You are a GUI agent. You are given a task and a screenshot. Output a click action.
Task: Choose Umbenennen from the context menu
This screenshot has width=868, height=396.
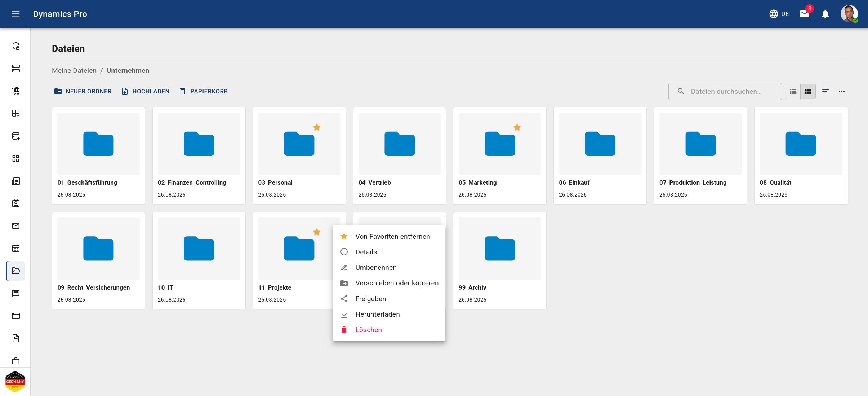(389, 268)
